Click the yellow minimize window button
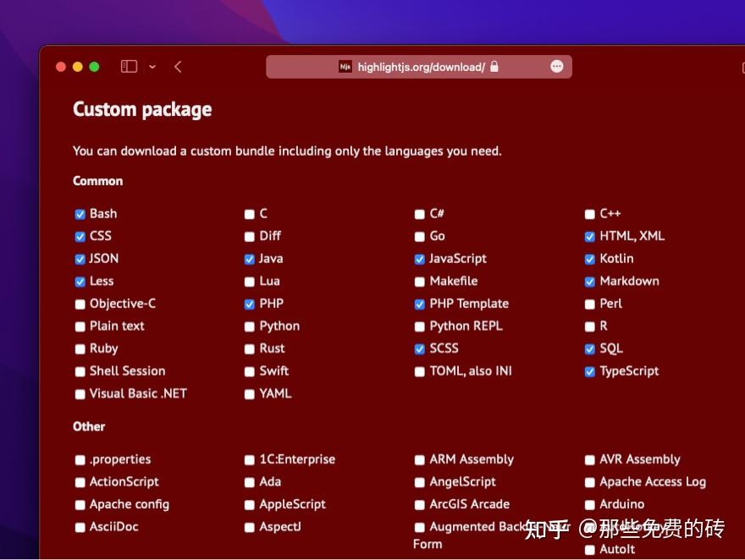The width and height of the screenshot is (745, 560). (x=78, y=67)
